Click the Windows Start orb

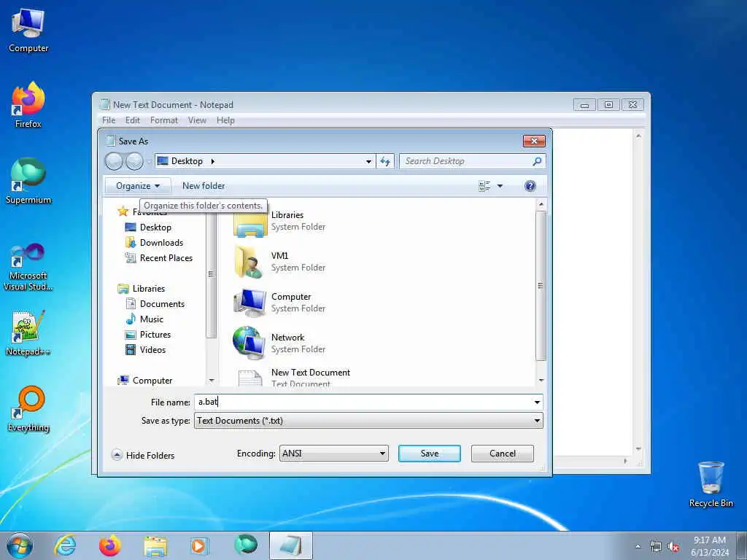point(20,545)
